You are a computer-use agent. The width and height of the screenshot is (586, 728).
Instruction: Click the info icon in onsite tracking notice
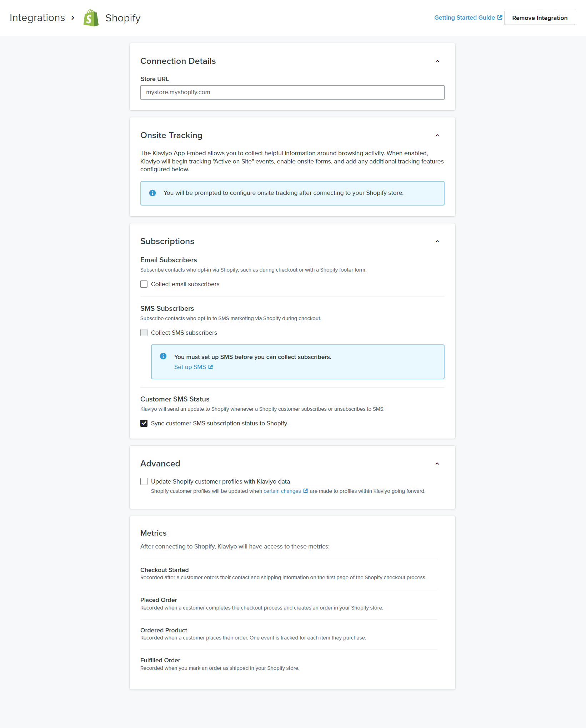coord(152,193)
